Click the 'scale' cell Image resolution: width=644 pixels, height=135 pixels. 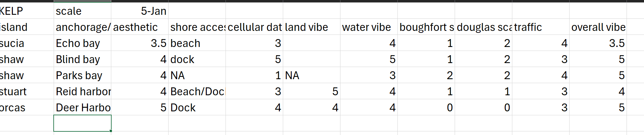click(82, 11)
